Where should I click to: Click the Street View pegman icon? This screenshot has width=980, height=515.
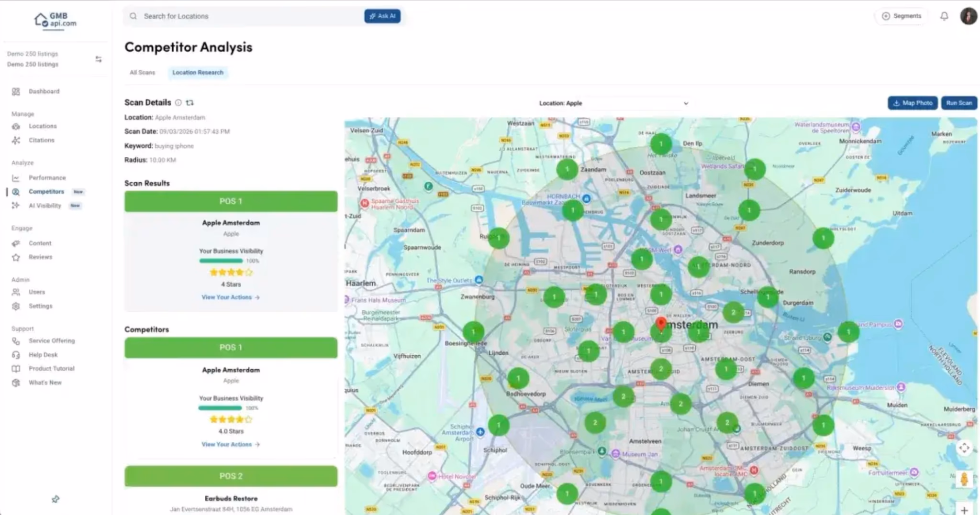click(x=964, y=479)
